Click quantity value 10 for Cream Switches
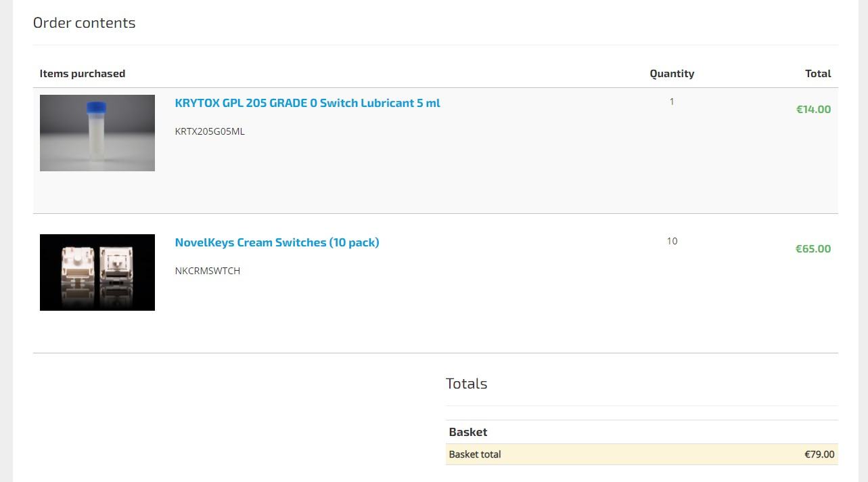The image size is (868, 482). point(672,241)
